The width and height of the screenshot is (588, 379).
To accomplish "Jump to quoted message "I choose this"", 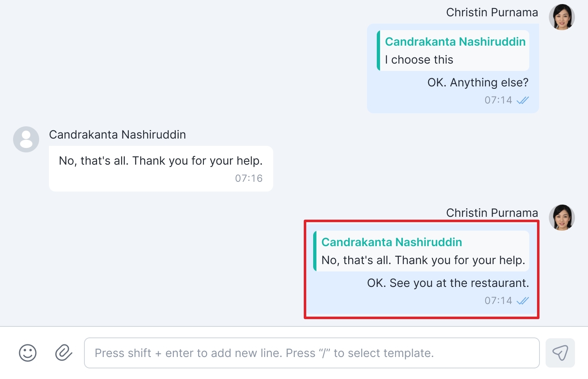I will [453, 51].
